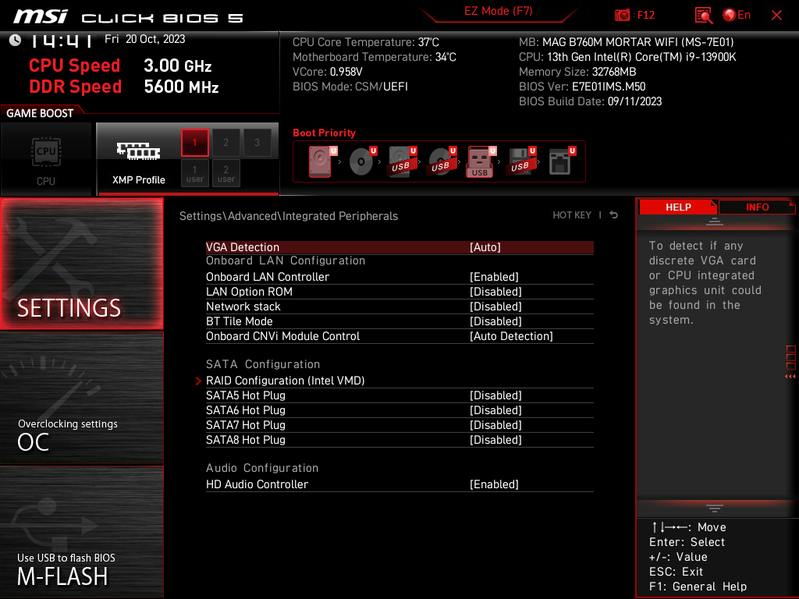Change language via the En globe icon
This screenshot has height=599, width=799.
tap(737, 15)
